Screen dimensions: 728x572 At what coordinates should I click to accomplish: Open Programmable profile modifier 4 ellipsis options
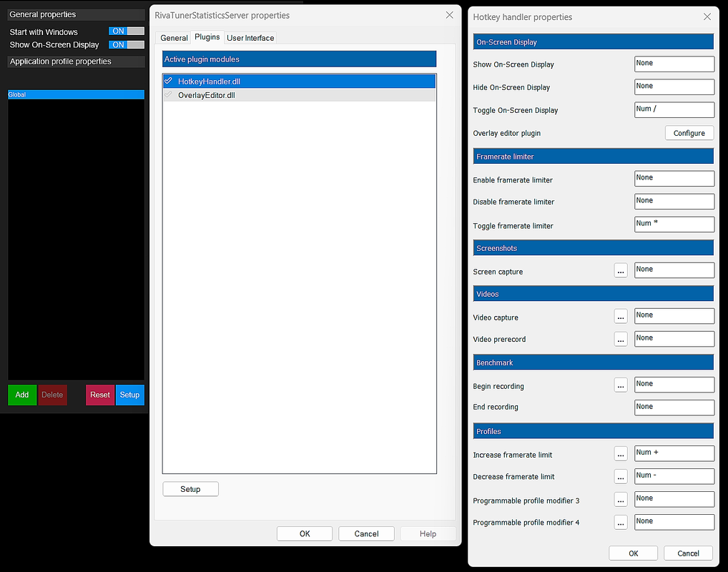[x=621, y=523]
